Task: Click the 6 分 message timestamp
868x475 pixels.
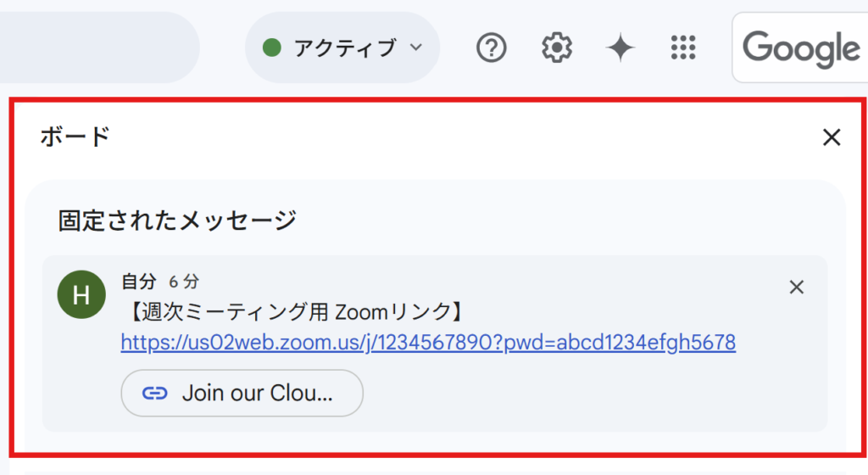Action: pos(184,282)
